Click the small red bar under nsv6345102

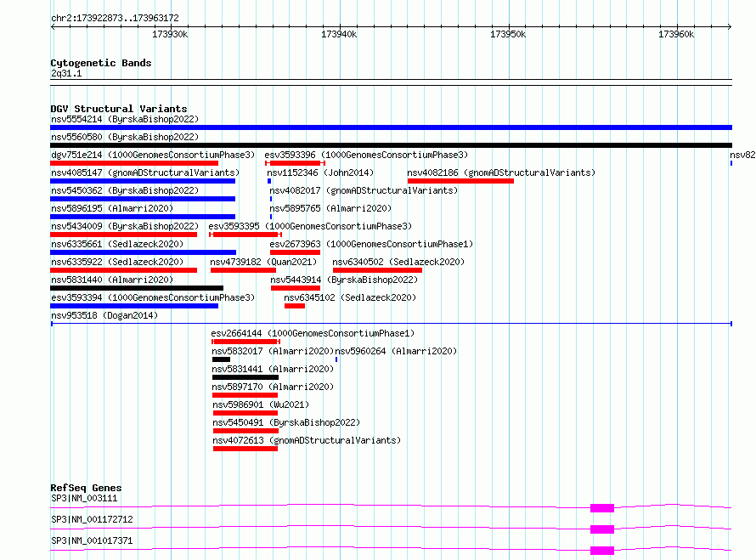295,306
